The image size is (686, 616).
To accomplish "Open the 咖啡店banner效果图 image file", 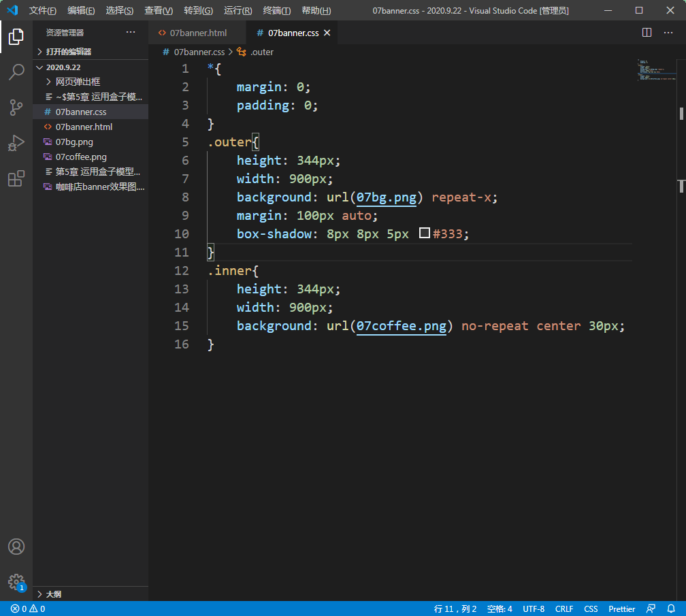I will pos(91,187).
